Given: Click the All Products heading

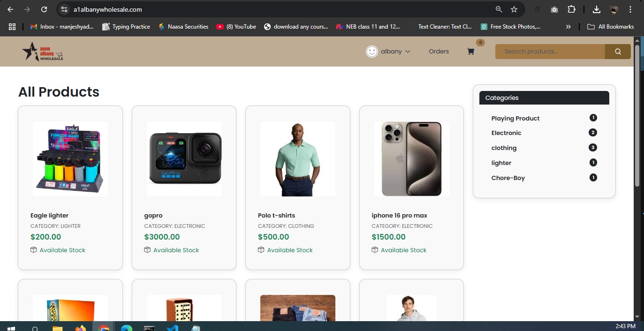Looking at the screenshot, I should pyautogui.click(x=59, y=92).
